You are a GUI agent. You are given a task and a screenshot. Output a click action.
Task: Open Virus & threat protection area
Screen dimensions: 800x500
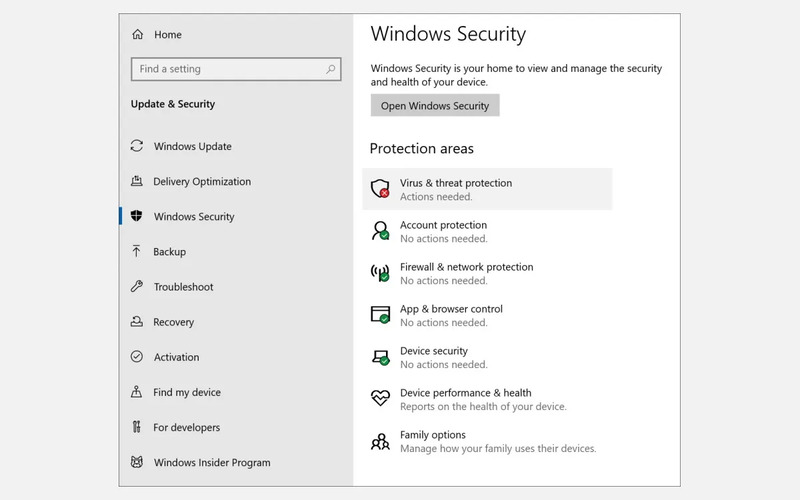pyautogui.click(x=487, y=189)
